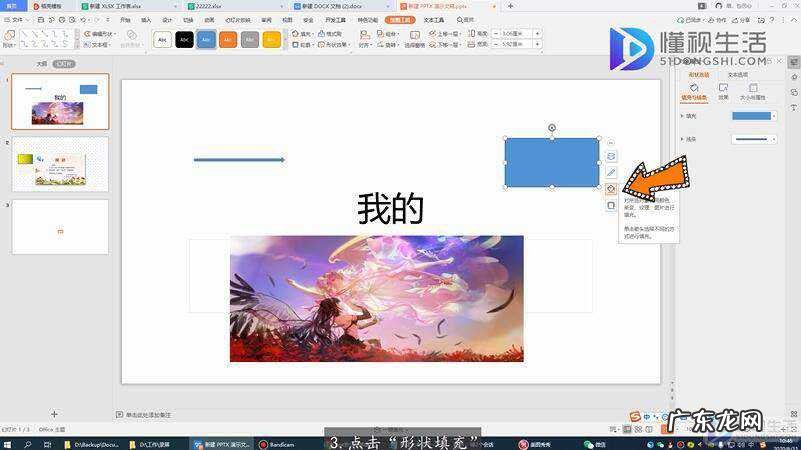The height and width of the screenshot is (450, 801).
Task: Open the Effects icon tab in side panel
Action: (723, 91)
